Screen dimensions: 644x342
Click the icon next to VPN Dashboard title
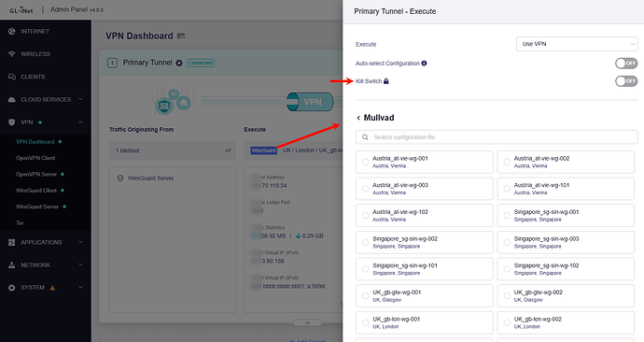(181, 36)
